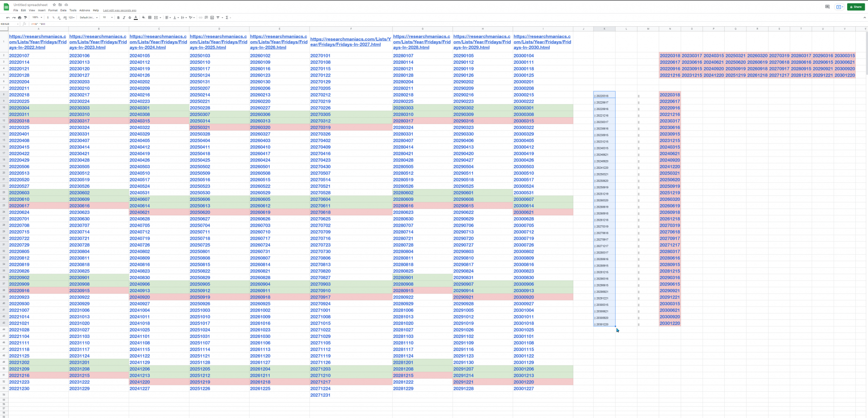Undo the last edit

(x=8, y=18)
